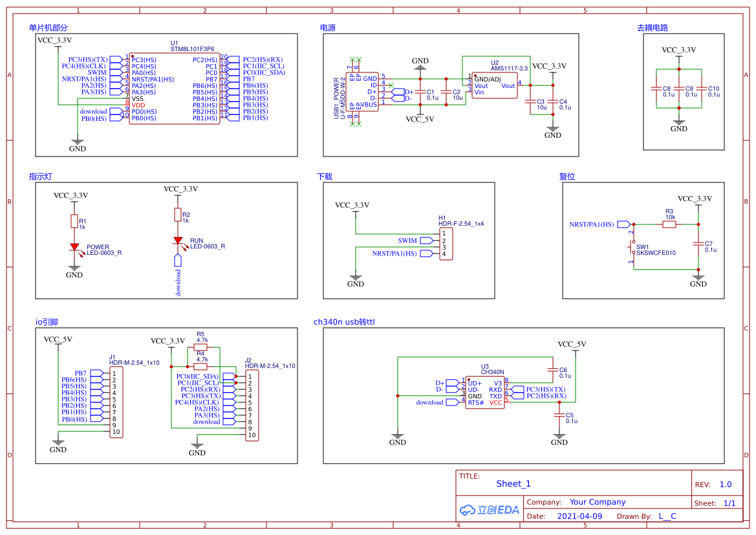This screenshot has width=756, height=535.
Task: Select the U3 CH340N chip symbol
Action: point(485,392)
